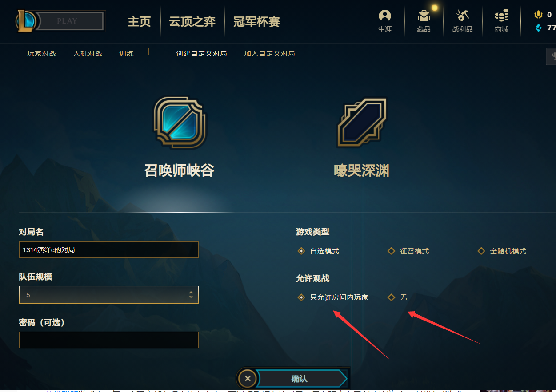Set spectating to 无
Screen dimensions: 556x392
397,297
